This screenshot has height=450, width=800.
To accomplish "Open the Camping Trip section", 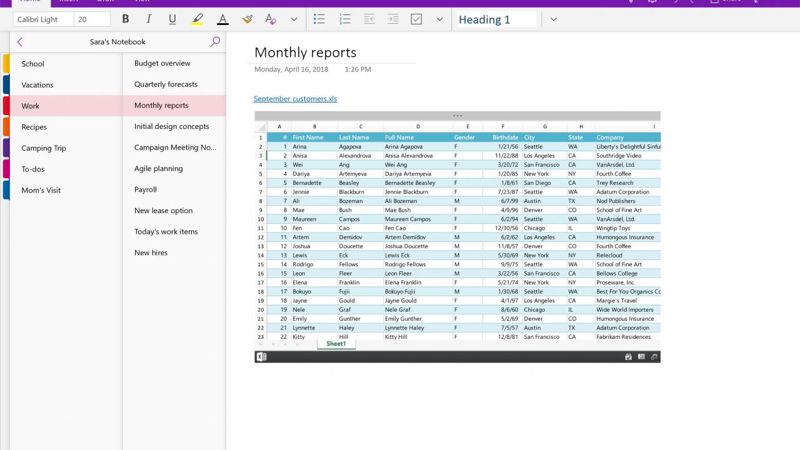I will pyautogui.click(x=66, y=148).
